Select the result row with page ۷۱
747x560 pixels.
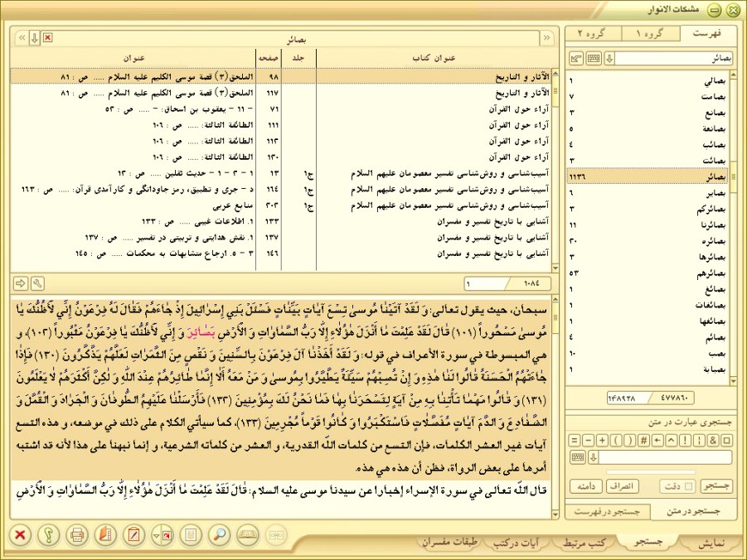coord(280,109)
